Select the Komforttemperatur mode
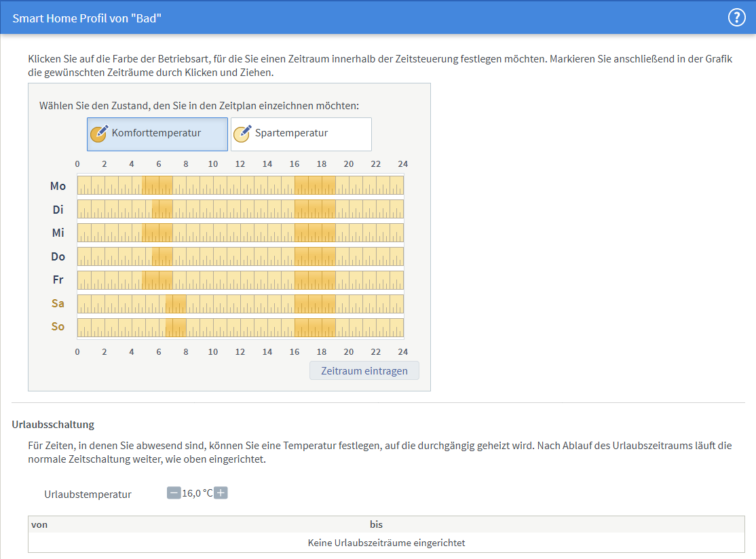Screen dimensions: 756x559 point(157,134)
